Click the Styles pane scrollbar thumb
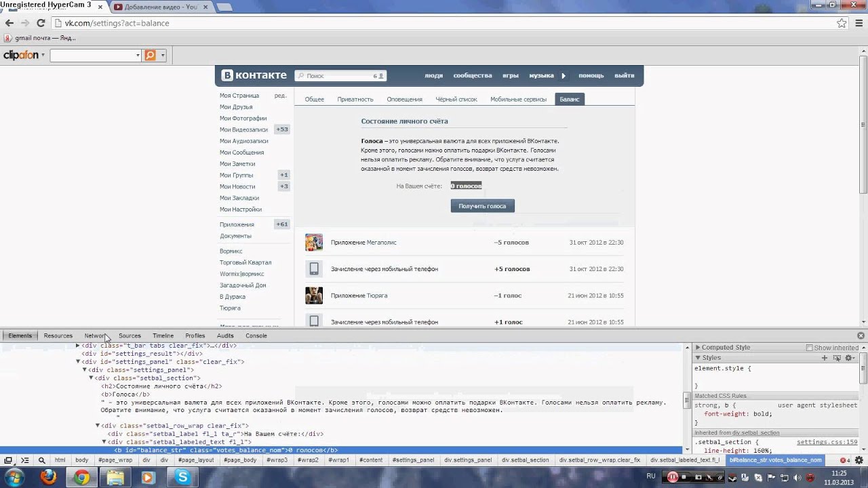 pos(863,368)
